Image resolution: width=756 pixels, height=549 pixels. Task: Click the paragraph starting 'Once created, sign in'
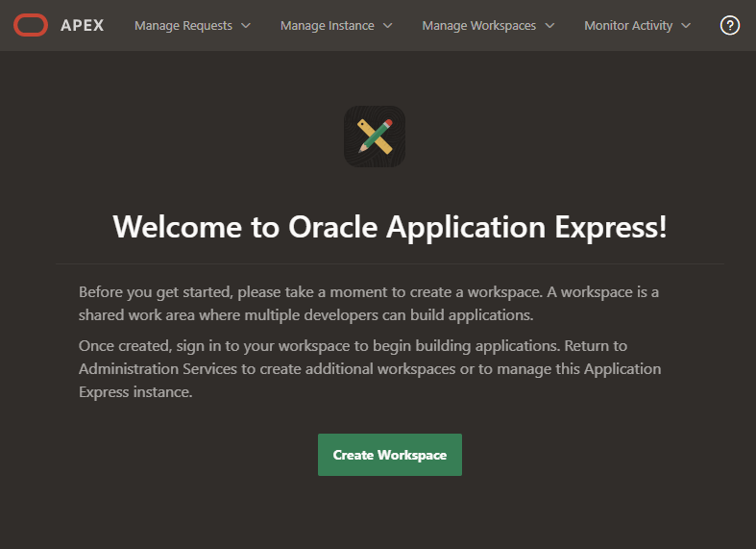[370, 368]
